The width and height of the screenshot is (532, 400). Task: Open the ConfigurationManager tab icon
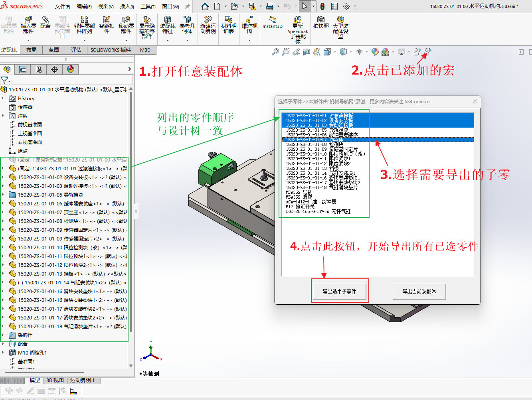[x=39, y=69]
